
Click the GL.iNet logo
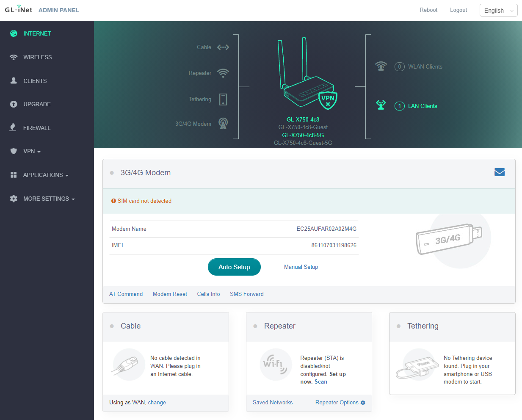click(x=19, y=9)
